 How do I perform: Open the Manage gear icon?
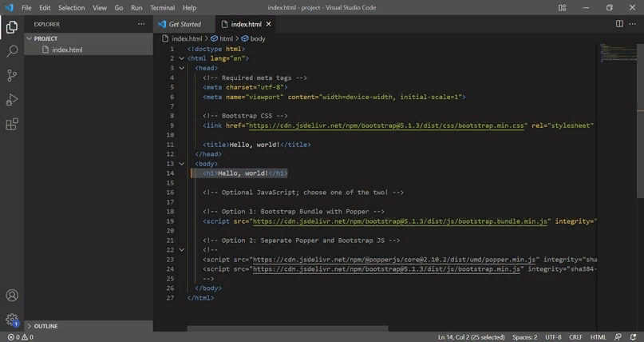(x=12, y=320)
